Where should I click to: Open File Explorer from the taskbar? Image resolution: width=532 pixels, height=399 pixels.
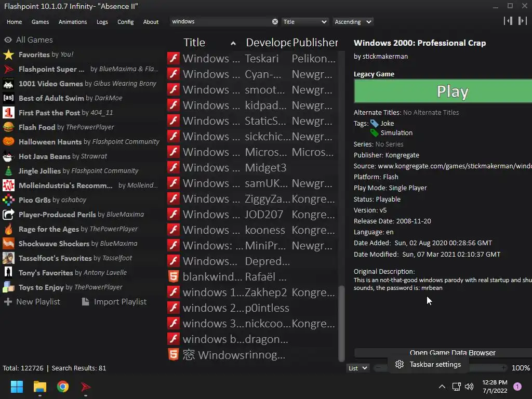pos(39,387)
